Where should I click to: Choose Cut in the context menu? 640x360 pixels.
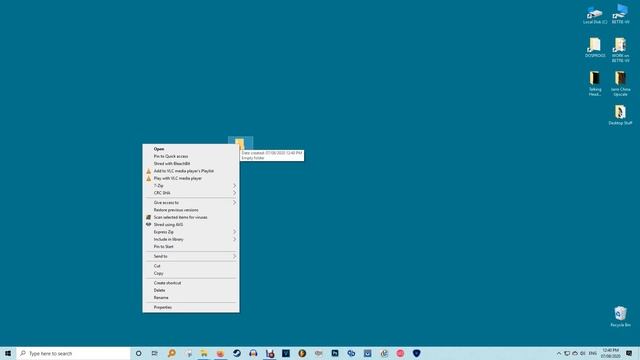coord(191,266)
